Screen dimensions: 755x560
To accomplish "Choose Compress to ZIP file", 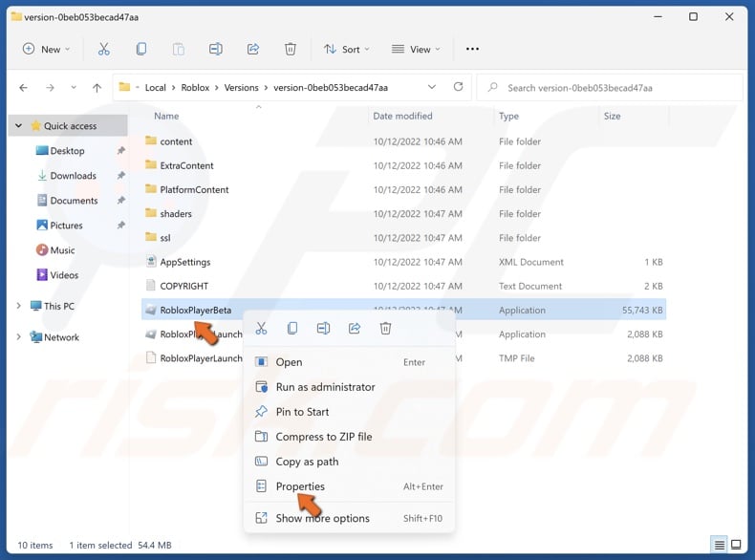I will click(x=349, y=437).
